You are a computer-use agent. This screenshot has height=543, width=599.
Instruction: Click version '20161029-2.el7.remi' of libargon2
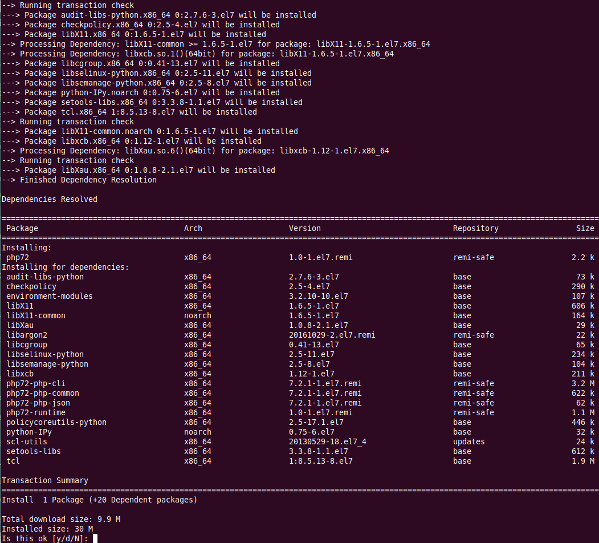click(x=332, y=335)
